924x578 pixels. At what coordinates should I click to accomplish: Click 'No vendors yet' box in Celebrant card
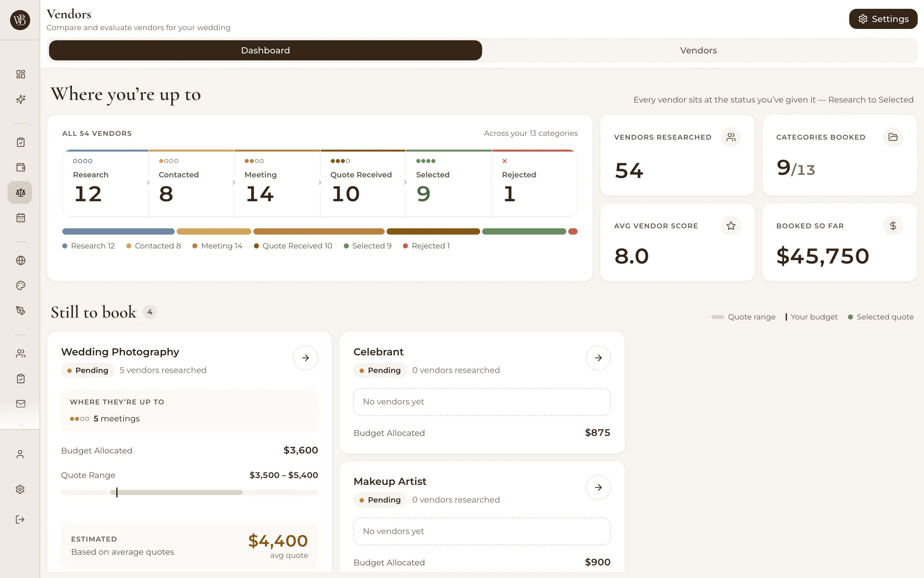point(482,402)
